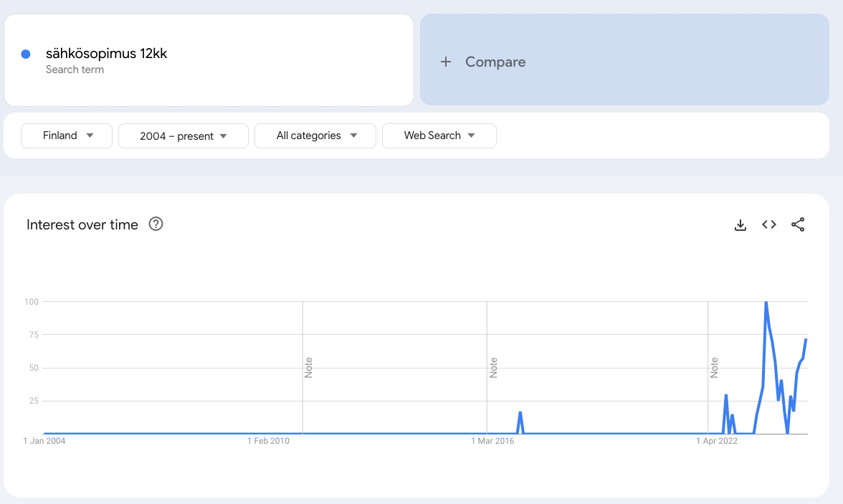Edit the sähkösopimus 12kk search term

coord(106,54)
